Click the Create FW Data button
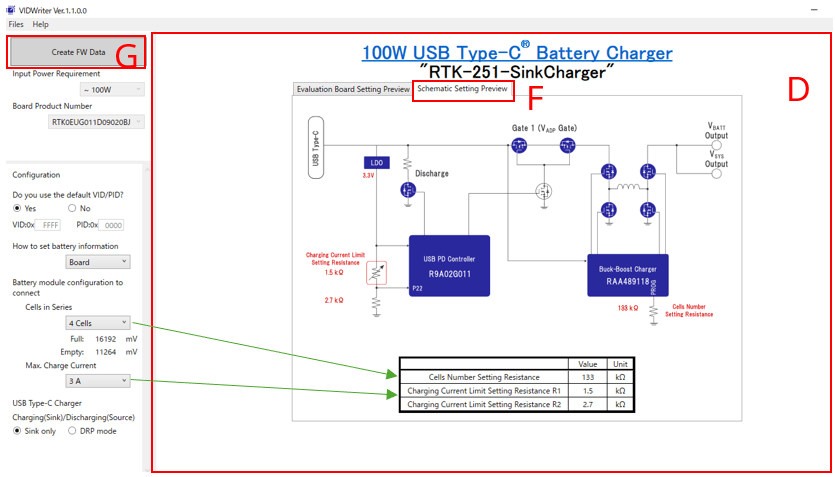835x477 pixels. coord(76,52)
